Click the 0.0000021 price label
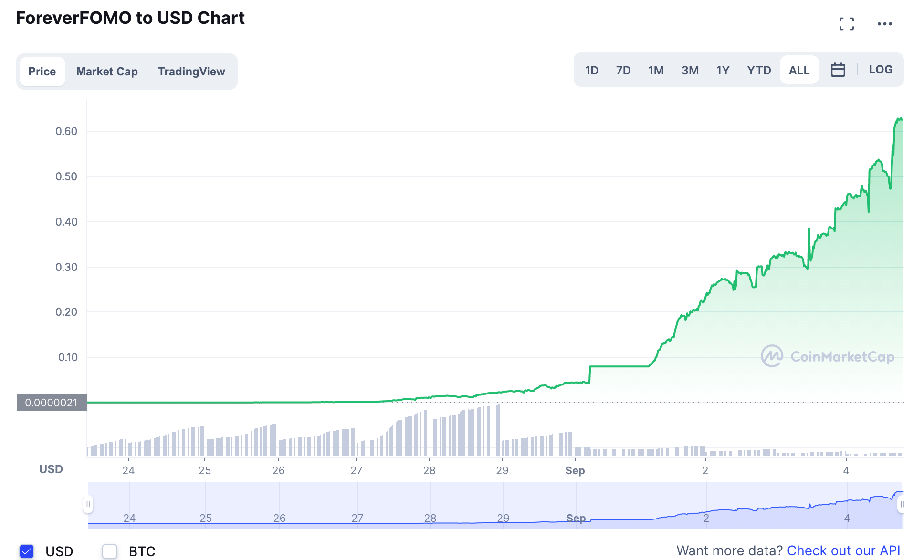Image resolution: width=924 pixels, height=560 pixels. point(52,403)
